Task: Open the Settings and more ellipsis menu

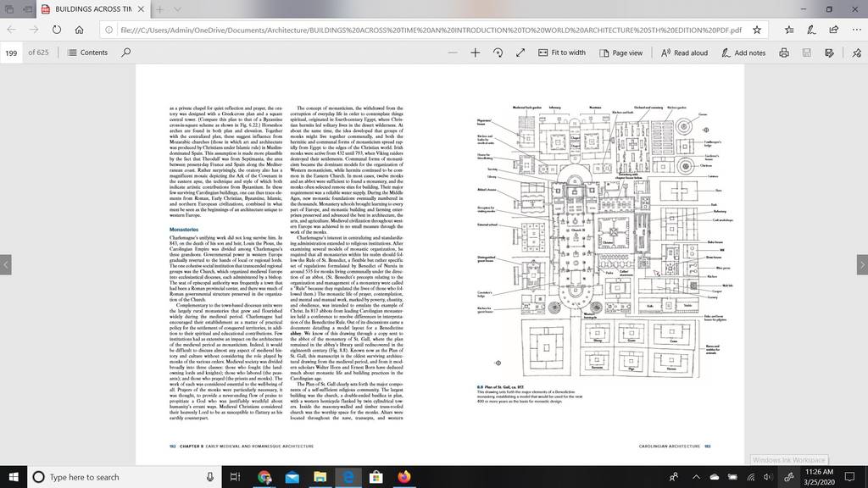Action: (x=856, y=30)
